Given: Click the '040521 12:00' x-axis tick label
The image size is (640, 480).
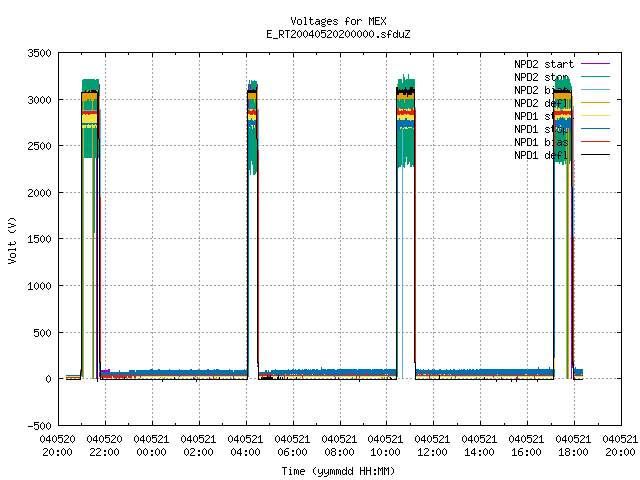Looking at the screenshot, I should [432, 446].
